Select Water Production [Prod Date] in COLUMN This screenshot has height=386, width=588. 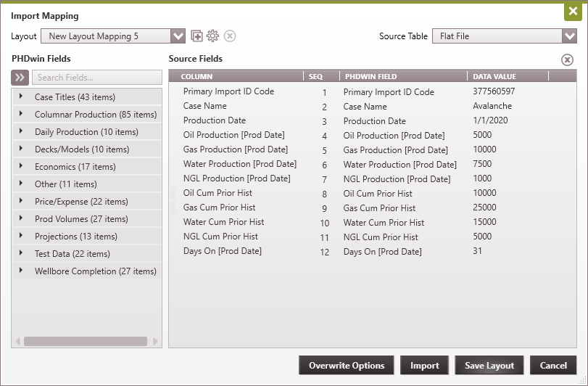pyautogui.click(x=240, y=164)
